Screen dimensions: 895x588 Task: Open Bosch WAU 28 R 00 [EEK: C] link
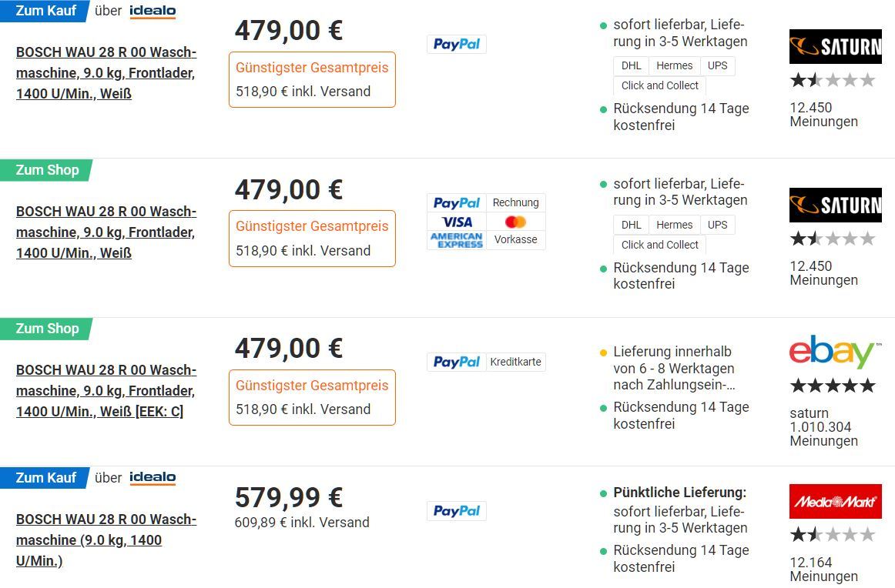106,391
